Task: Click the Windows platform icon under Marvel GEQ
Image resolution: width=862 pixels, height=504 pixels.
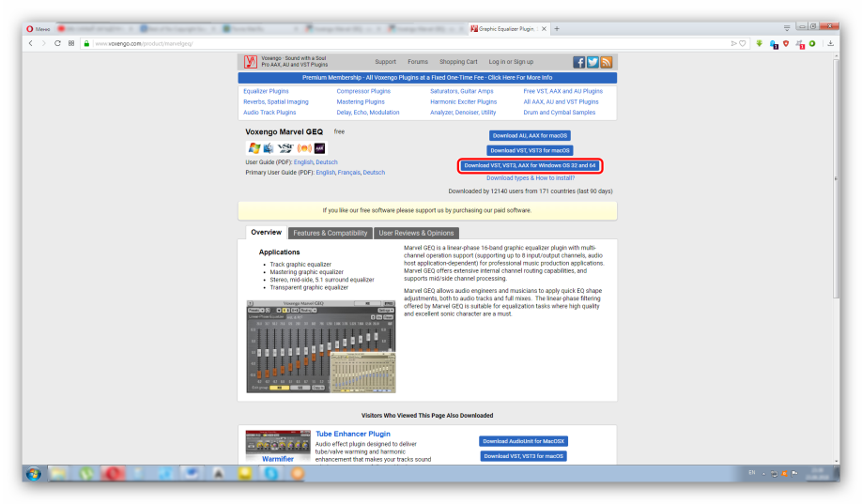Action: coord(254,148)
